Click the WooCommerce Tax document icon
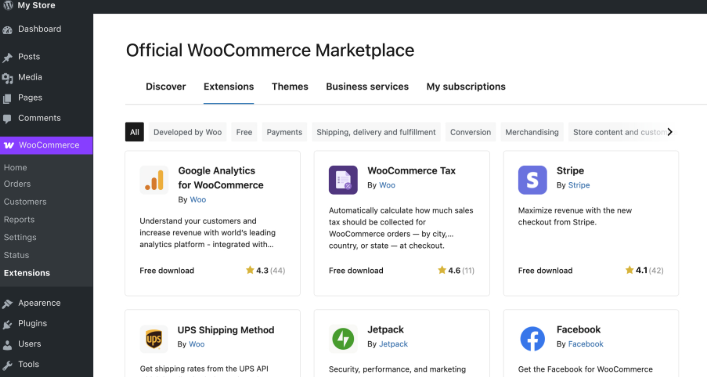 pyautogui.click(x=343, y=180)
